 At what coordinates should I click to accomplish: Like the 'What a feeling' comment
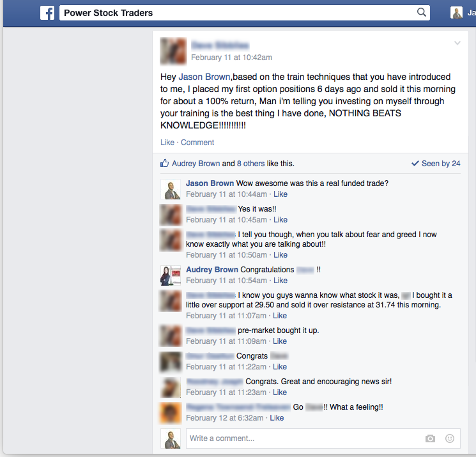(x=277, y=418)
